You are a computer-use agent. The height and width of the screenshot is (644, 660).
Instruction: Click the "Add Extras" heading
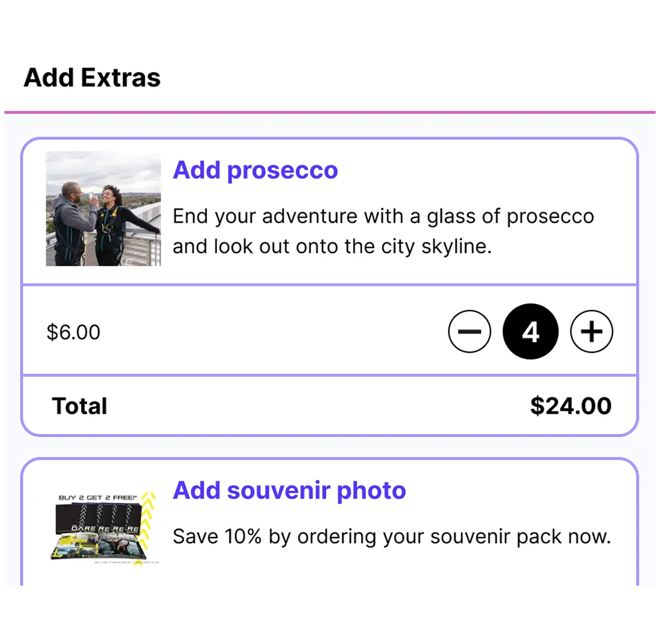92,78
